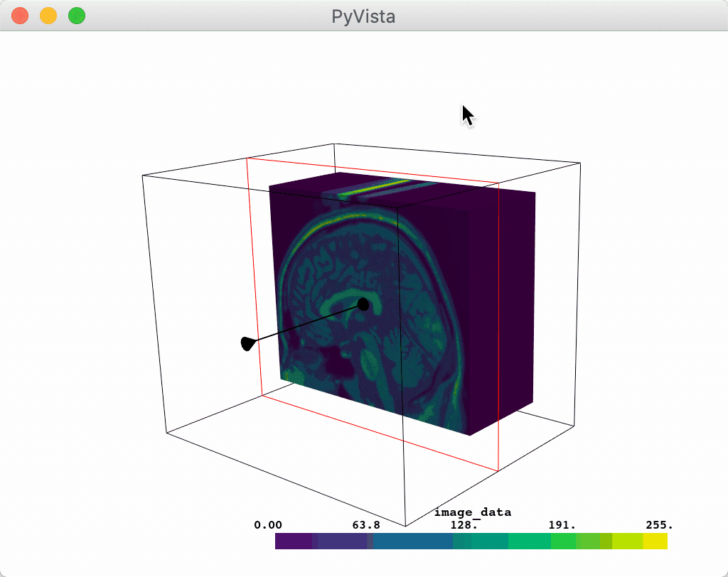This screenshot has width=728, height=577.
Task: Click the dark purple start of color bar
Action: 291,541
